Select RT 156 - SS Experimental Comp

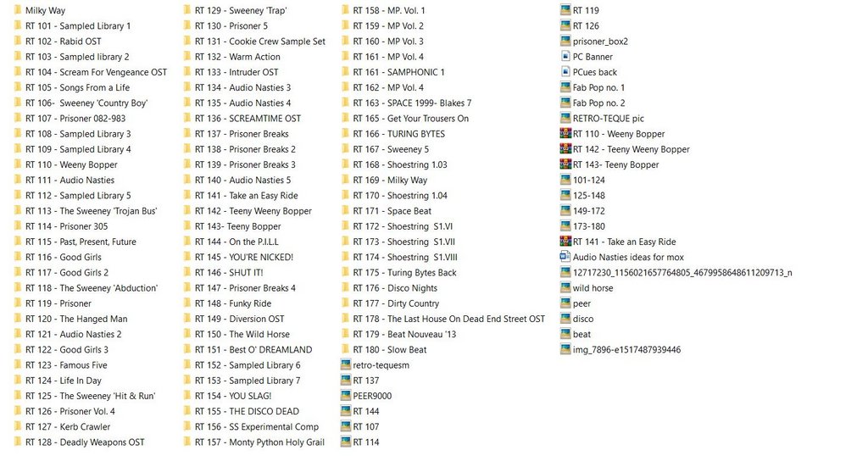pyautogui.click(x=257, y=426)
